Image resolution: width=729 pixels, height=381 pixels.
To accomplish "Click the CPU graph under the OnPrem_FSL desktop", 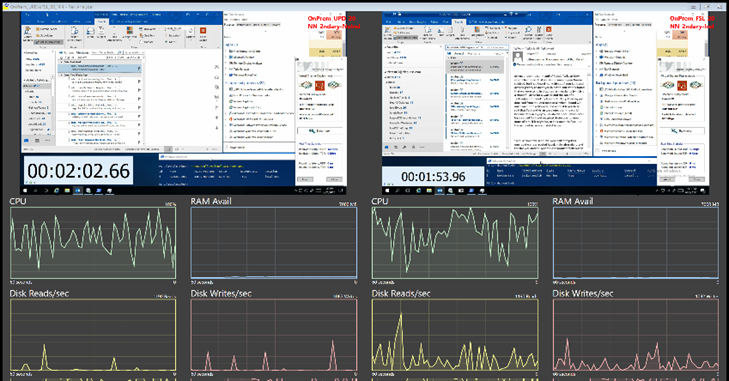I will [455, 243].
